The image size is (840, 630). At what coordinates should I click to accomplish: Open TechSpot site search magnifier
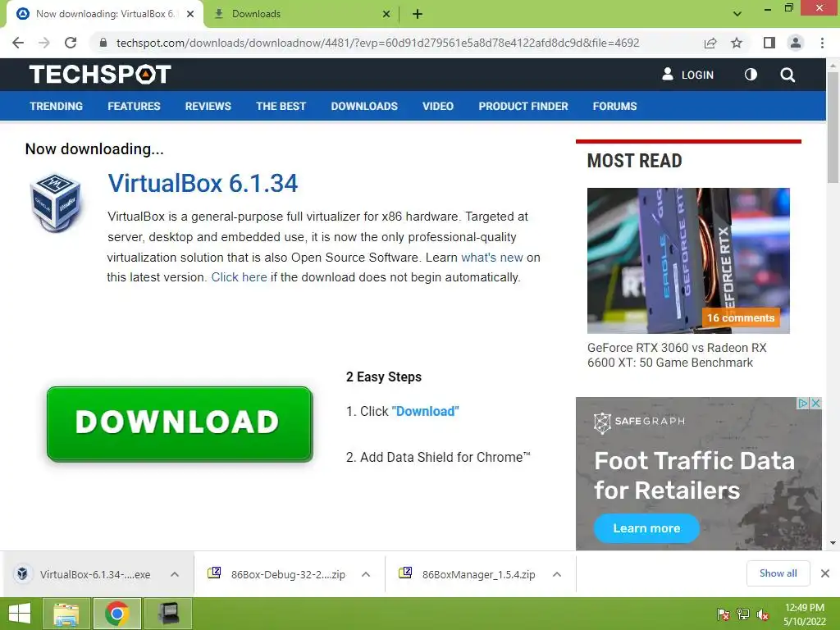point(787,75)
